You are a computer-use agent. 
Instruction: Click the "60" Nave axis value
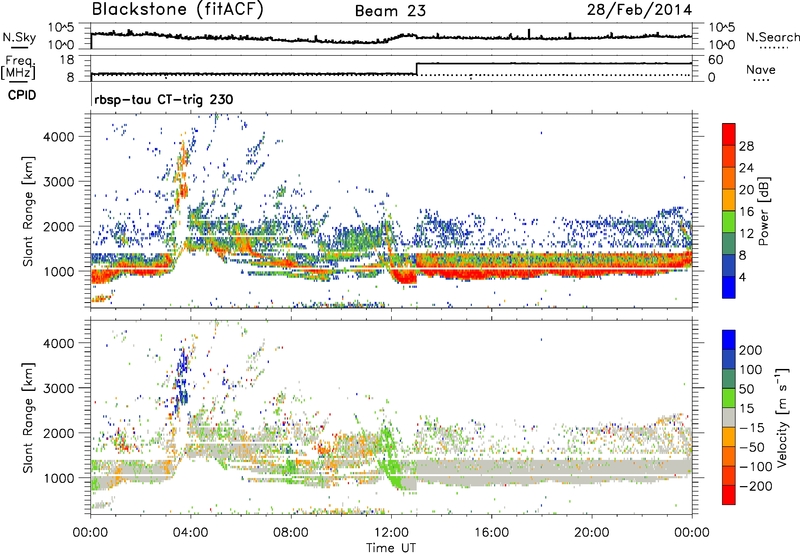[716, 60]
